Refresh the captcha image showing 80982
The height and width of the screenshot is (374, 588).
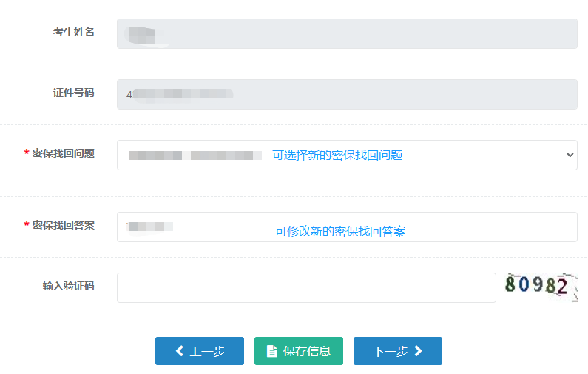(x=540, y=287)
